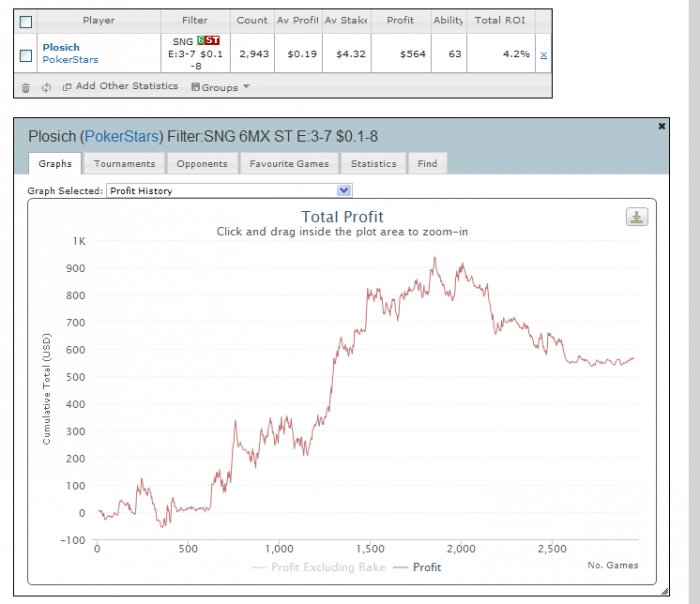
Task: Open the Graph Selected dropdown arrow
Action: (x=344, y=191)
